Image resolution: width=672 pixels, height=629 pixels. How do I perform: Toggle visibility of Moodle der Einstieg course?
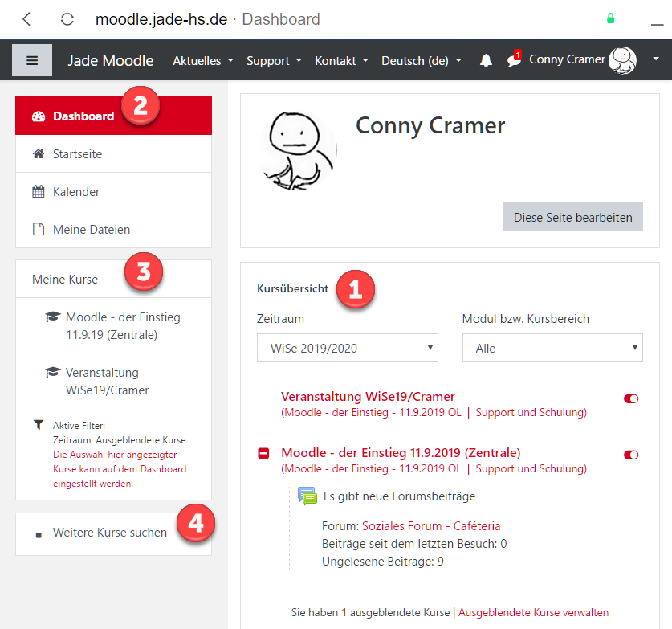631,455
